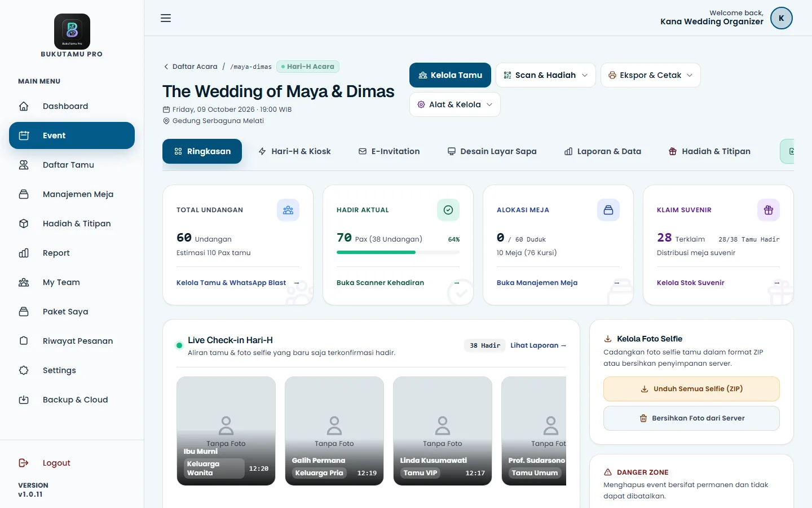Screen dimensions: 812x508
Task: Open Kelola Tamu & WhatsApp Blast link
Action: point(238,283)
